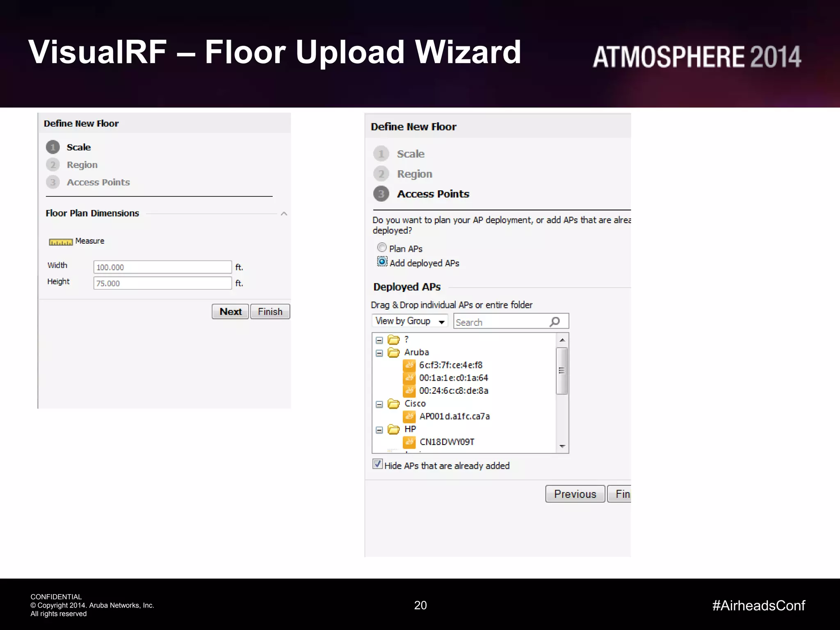Screen dimensions: 840x630
Task: Select the '?' folder icon
Action: coord(394,340)
